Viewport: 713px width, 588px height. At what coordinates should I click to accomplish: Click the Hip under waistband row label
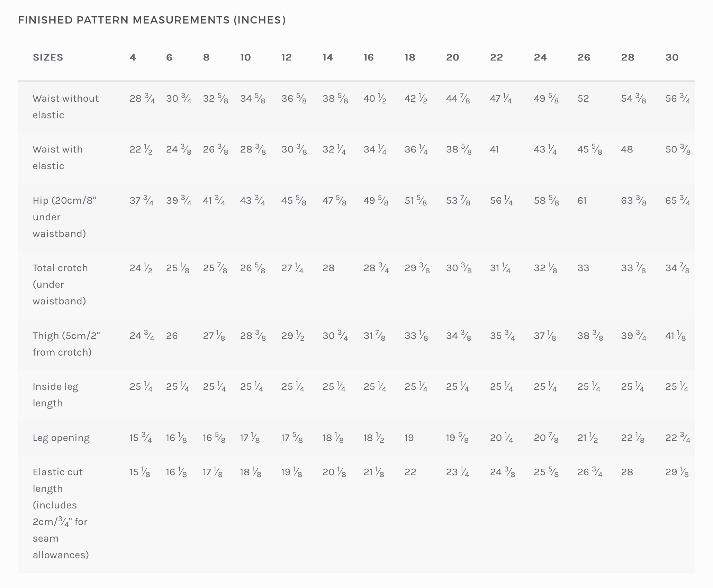pyautogui.click(x=64, y=217)
